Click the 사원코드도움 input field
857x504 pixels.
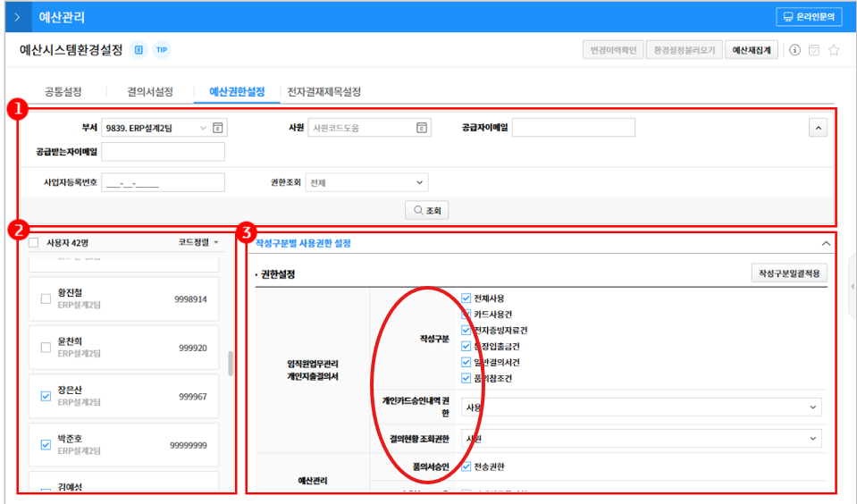pos(362,128)
